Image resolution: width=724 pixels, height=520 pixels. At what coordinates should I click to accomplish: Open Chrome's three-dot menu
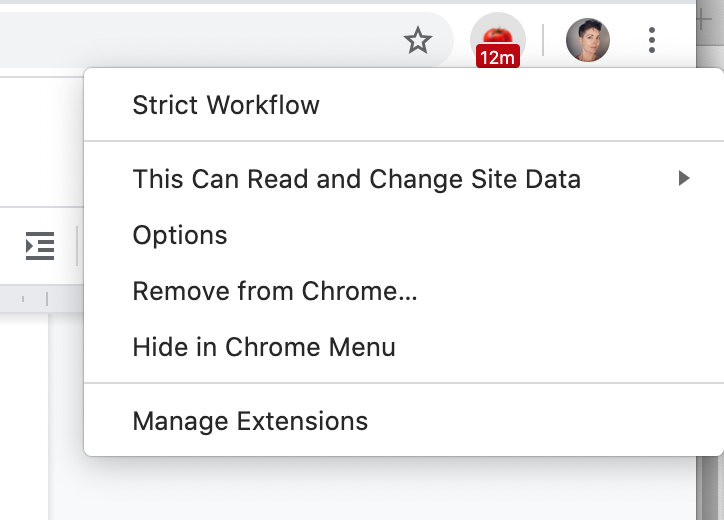click(x=652, y=40)
